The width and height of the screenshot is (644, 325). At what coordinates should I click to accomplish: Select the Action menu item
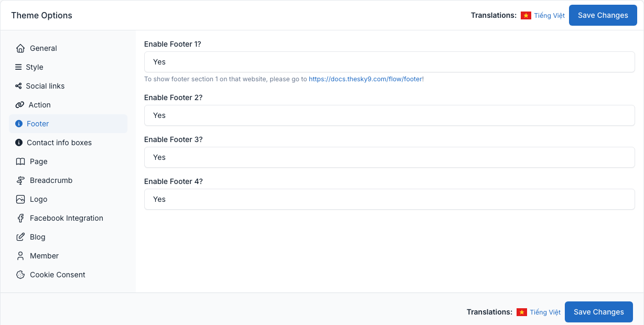[68, 105]
